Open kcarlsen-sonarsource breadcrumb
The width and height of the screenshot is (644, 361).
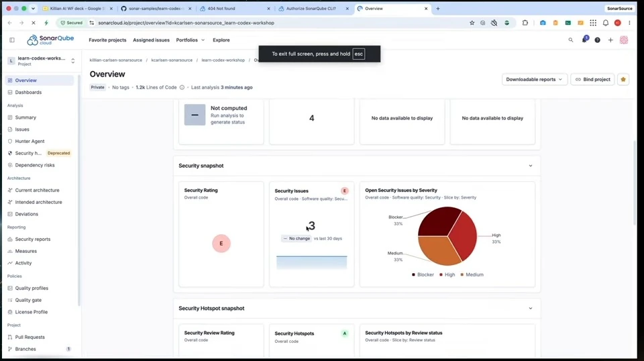tap(172, 60)
